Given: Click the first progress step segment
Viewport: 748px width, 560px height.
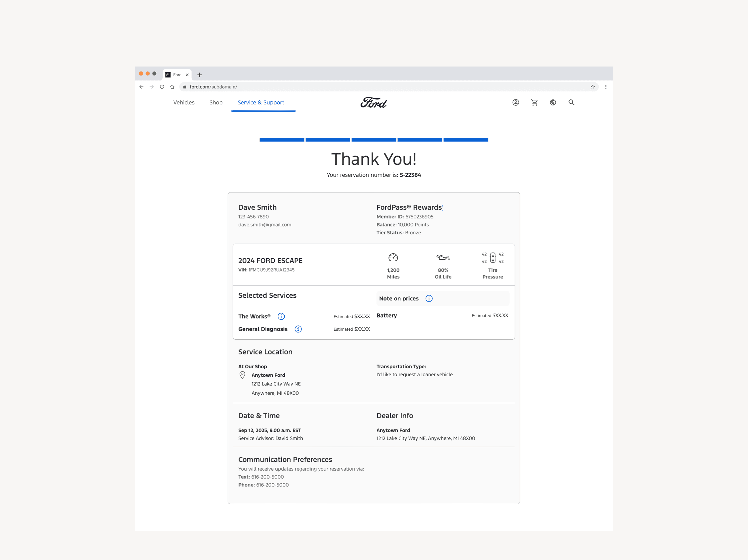Looking at the screenshot, I should pyautogui.click(x=282, y=140).
